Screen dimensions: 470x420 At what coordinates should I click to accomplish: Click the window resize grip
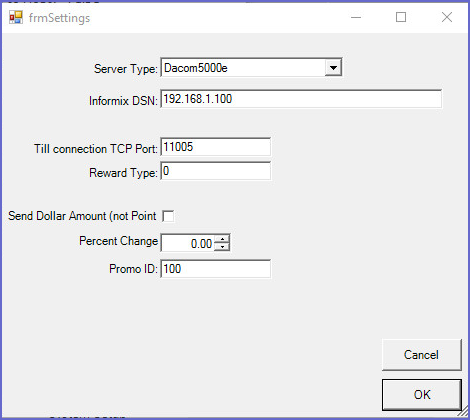coord(463,412)
